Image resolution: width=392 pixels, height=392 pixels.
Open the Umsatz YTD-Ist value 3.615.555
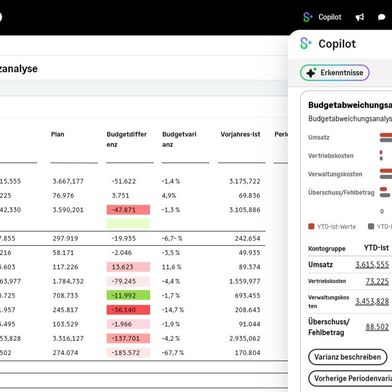[x=372, y=265]
